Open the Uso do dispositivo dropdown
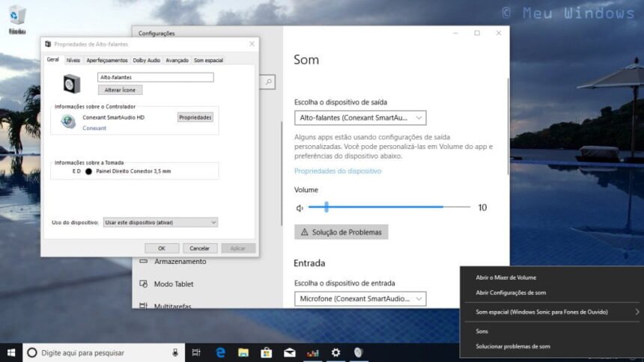 160,222
